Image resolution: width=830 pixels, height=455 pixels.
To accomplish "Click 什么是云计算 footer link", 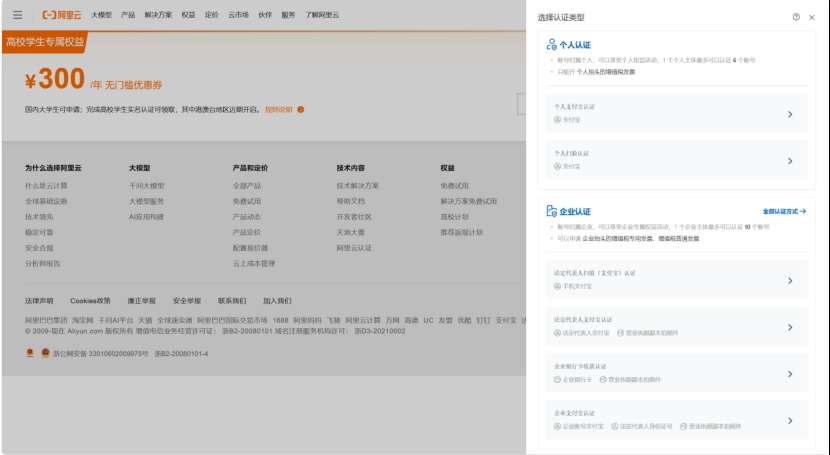I will [46, 186].
